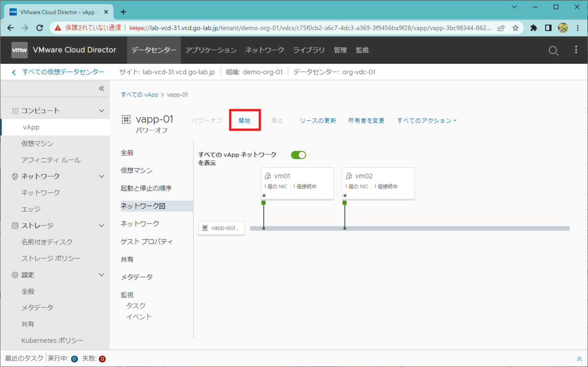The height and width of the screenshot is (367, 588).
Task: Click the リースの更新 button
Action: [x=318, y=120]
